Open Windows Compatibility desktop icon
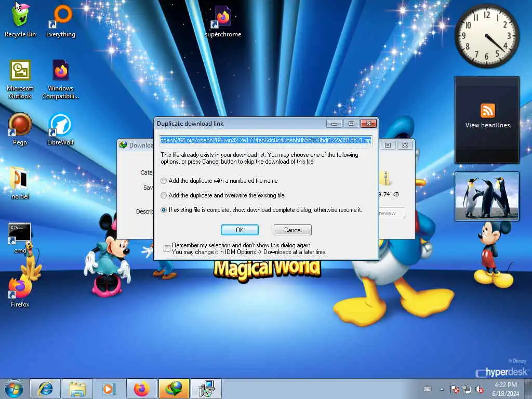The width and height of the screenshot is (532, 399). [61, 79]
